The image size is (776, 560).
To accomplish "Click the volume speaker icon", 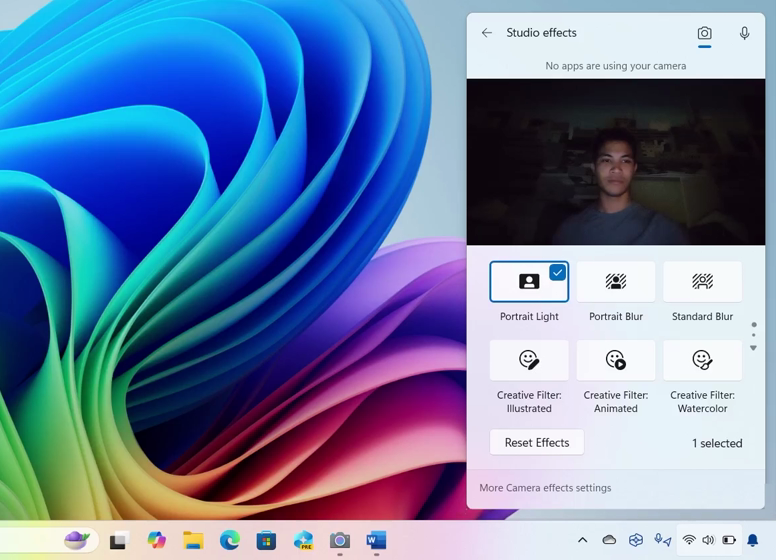I will click(x=708, y=540).
